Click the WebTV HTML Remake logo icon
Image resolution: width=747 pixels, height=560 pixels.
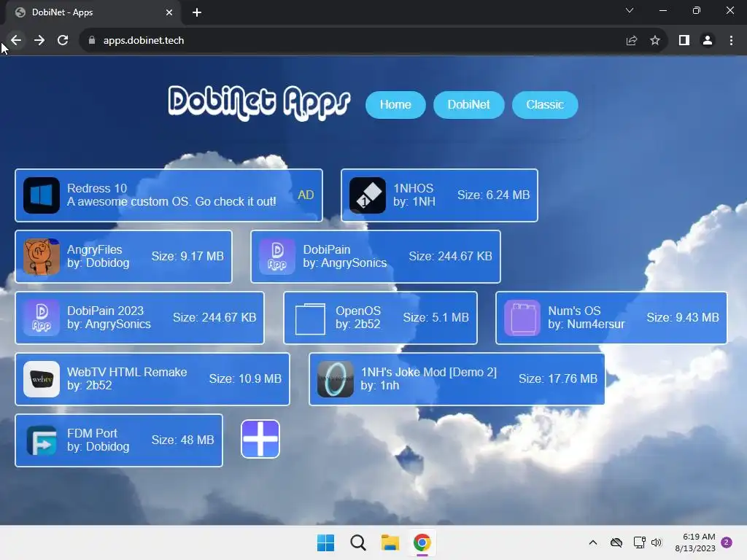point(42,379)
